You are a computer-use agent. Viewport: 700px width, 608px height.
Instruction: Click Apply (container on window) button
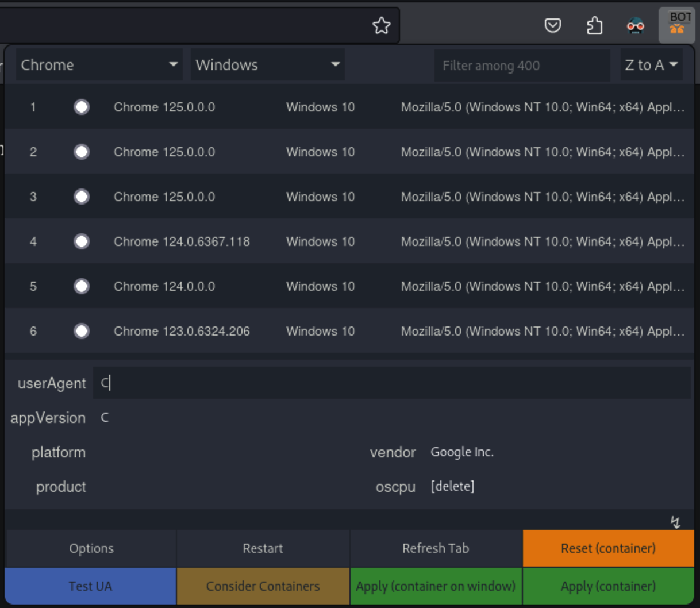436,586
